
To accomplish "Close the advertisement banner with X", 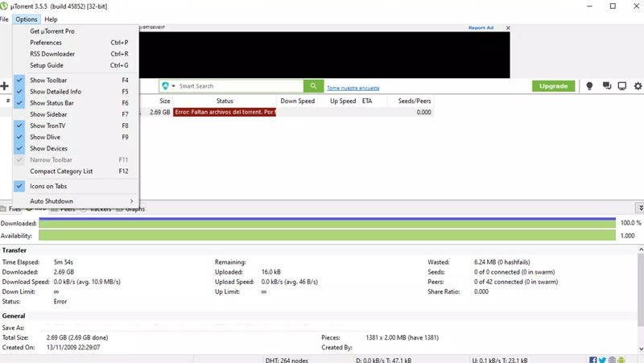I will click(x=508, y=28).
